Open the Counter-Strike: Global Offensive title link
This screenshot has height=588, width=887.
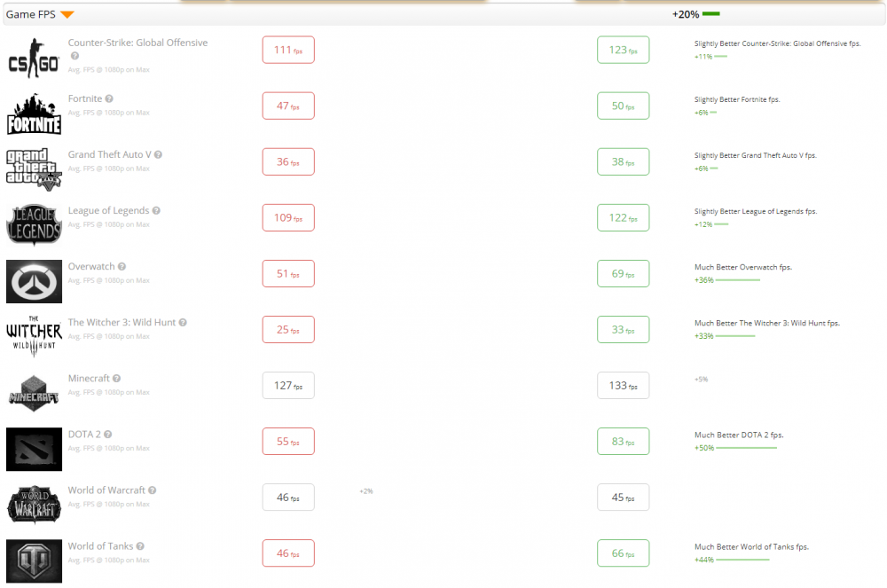click(x=137, y=43)
